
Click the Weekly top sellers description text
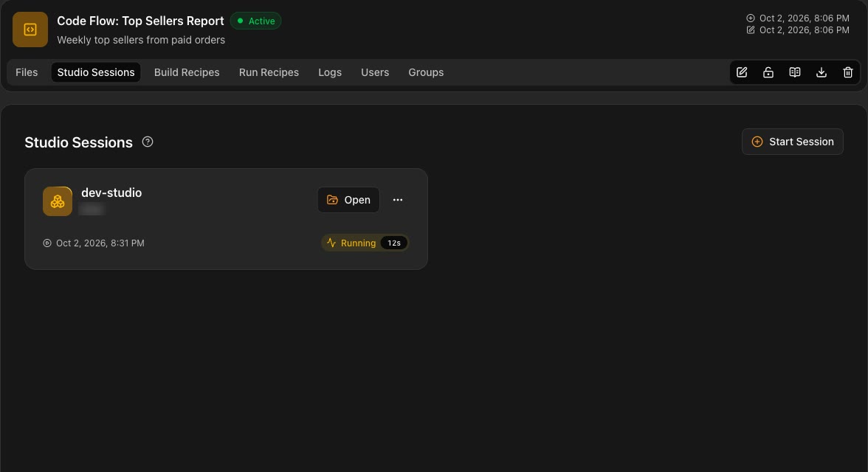141,40
